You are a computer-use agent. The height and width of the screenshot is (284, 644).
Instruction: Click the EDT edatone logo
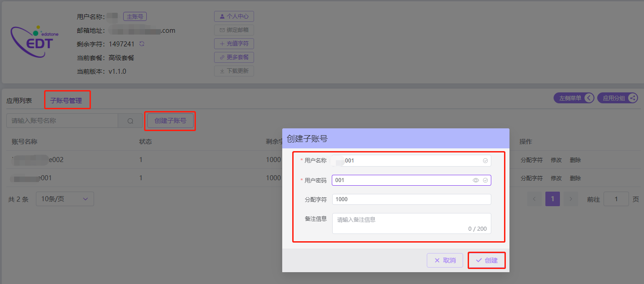point(34,41)
